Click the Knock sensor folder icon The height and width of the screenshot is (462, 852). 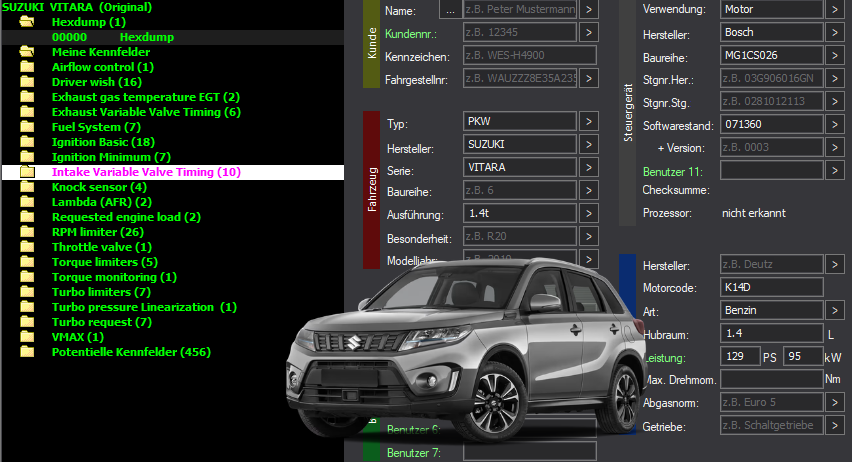[x=27, y=187]
